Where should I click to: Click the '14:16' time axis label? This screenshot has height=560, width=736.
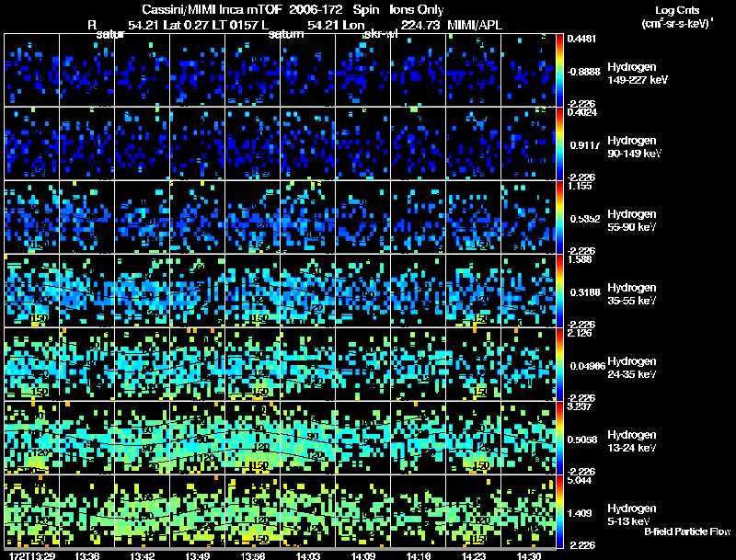(419, 555)
